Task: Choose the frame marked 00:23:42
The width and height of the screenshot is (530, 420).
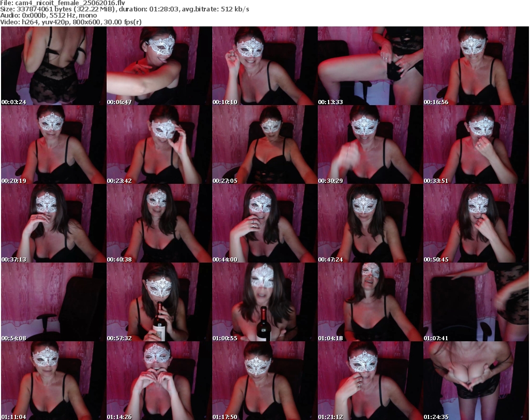Action: (x=159, y=144)
